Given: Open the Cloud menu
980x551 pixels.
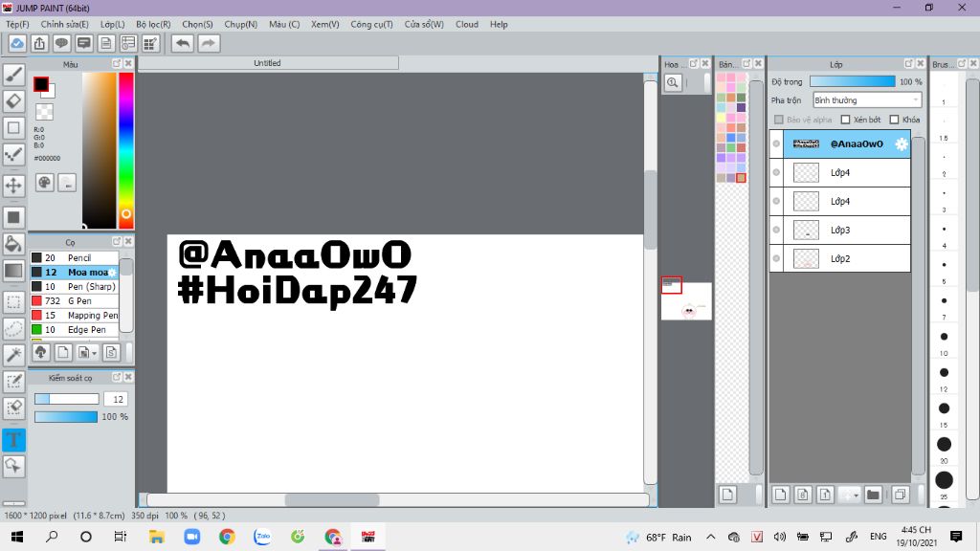Looking at the screenshot, I should click(x=467, y=24).
